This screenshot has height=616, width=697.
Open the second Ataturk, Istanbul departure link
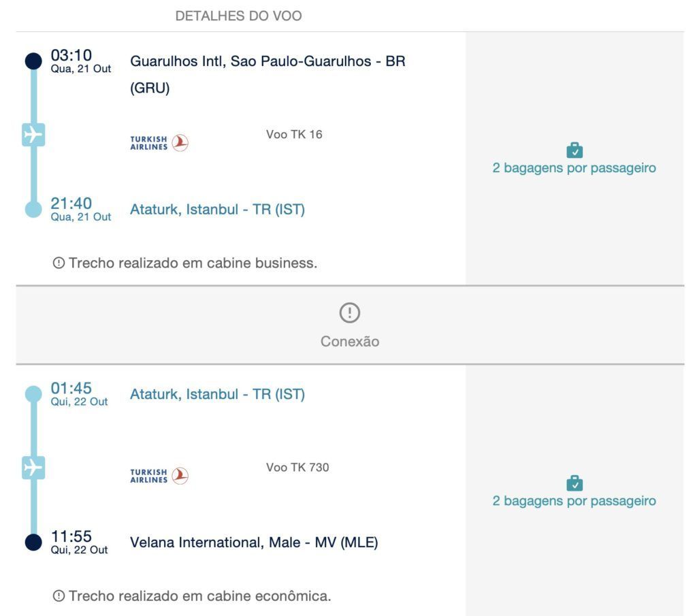coord(217,394)
